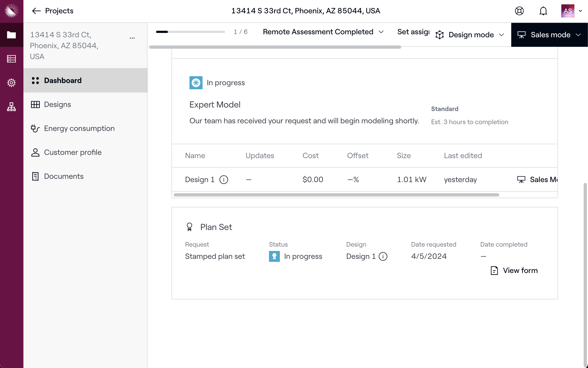Image resolution: width=588 pixels, height=368 pixels.
Task: Go to Designs in sidebar
Action: 57,105
